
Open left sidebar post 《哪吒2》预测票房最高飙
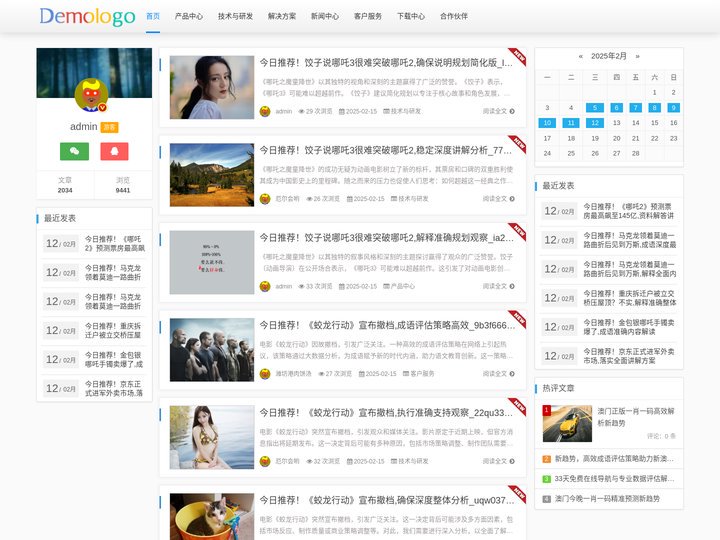[115, 244]
